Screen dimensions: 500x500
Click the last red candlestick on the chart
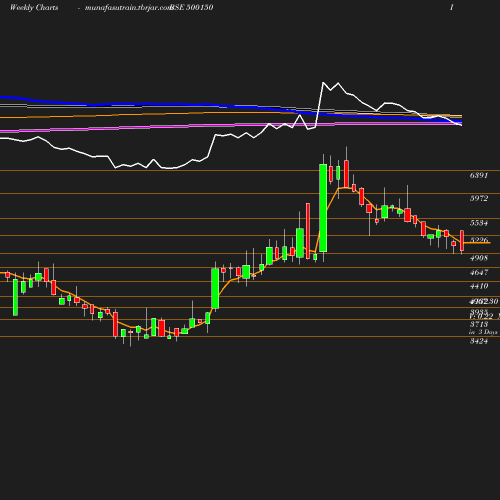(x=462, y=241)
